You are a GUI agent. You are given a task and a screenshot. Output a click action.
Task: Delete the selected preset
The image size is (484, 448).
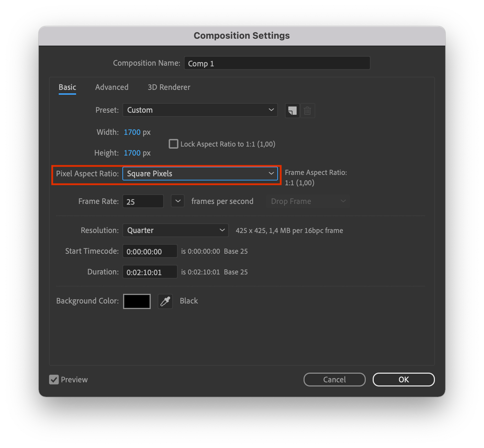307,111
